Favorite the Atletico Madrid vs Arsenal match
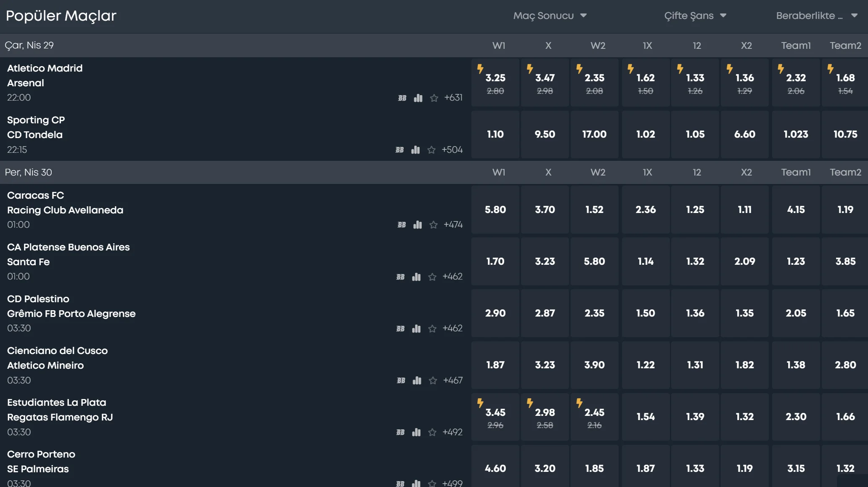 [x=434, y=98]
